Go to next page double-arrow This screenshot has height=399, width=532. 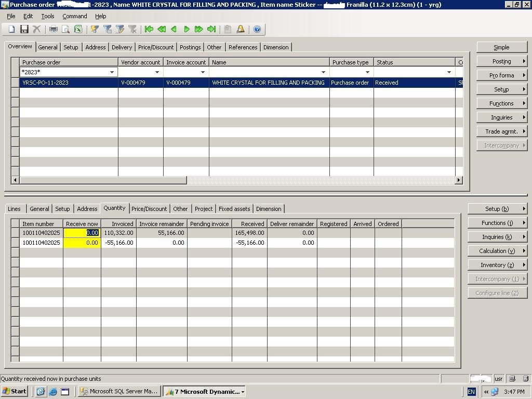pyautogui.click(x=199, y=29)
